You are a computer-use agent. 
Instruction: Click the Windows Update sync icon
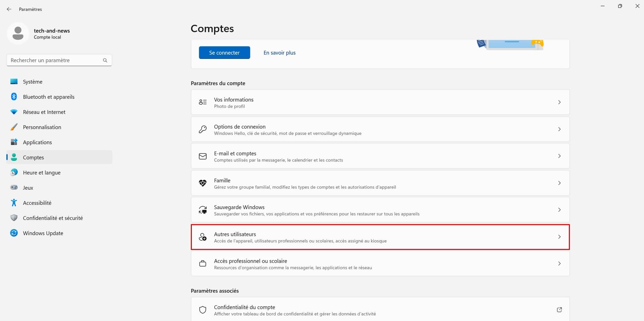pyautogui.click(x=14, y=233)
